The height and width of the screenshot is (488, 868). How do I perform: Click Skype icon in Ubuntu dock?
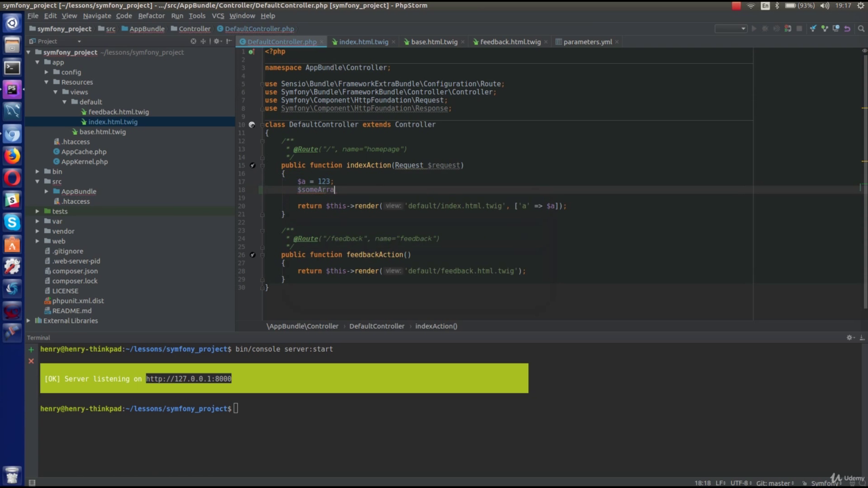(x=12, y=222)
